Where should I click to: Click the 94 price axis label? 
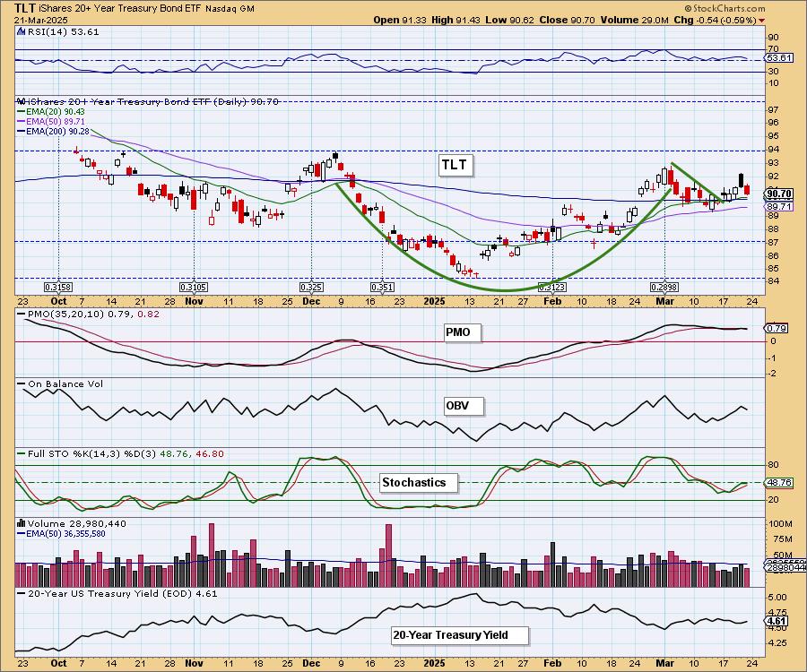click(774, 150)
